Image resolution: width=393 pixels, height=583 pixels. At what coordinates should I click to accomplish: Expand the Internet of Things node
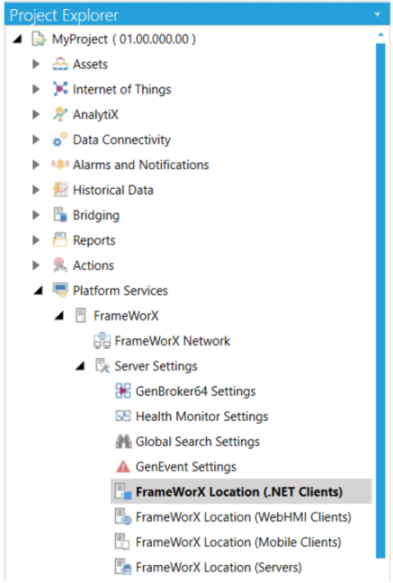[x=36, y=89]
